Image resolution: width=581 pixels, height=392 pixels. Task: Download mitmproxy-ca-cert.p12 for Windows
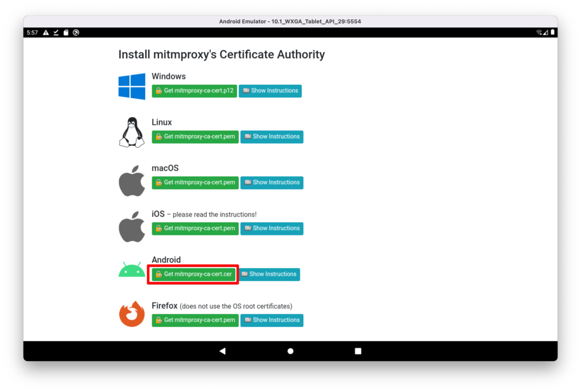tap(194, 91)
